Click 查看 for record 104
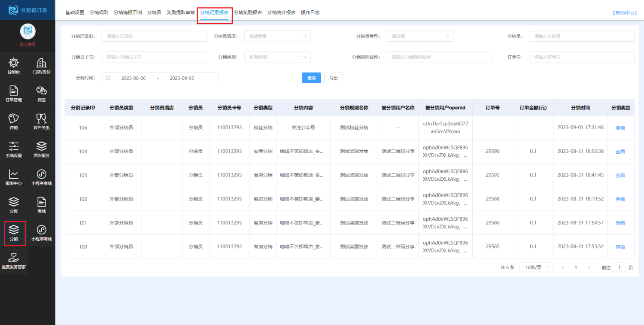Viewport: 644px width, 325px height. pos(620,152)
